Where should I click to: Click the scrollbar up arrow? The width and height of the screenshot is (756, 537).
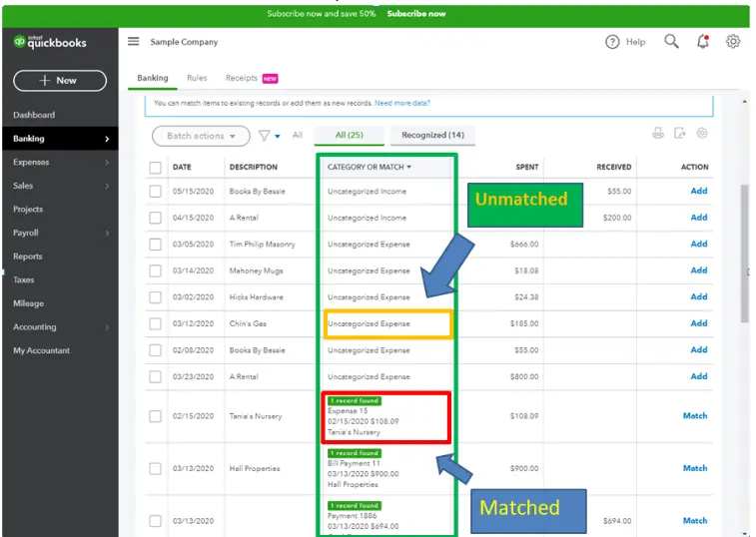tap(744, 102)
